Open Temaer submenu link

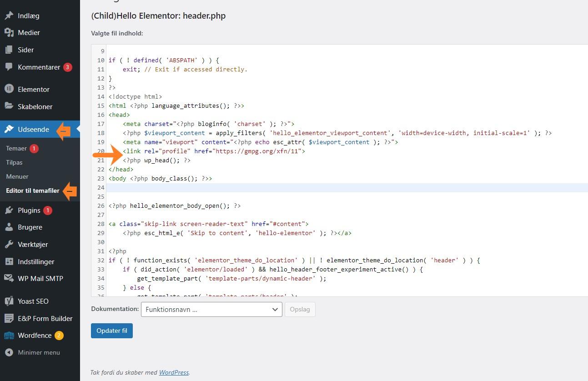pyautogui.click(x=16, y=148)
